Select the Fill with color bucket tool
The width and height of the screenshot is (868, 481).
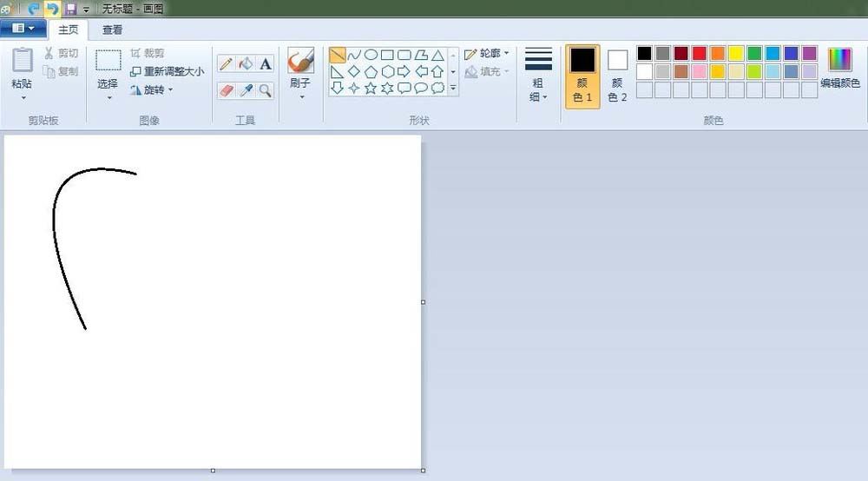pyautogui.click(x=246, y=64)
